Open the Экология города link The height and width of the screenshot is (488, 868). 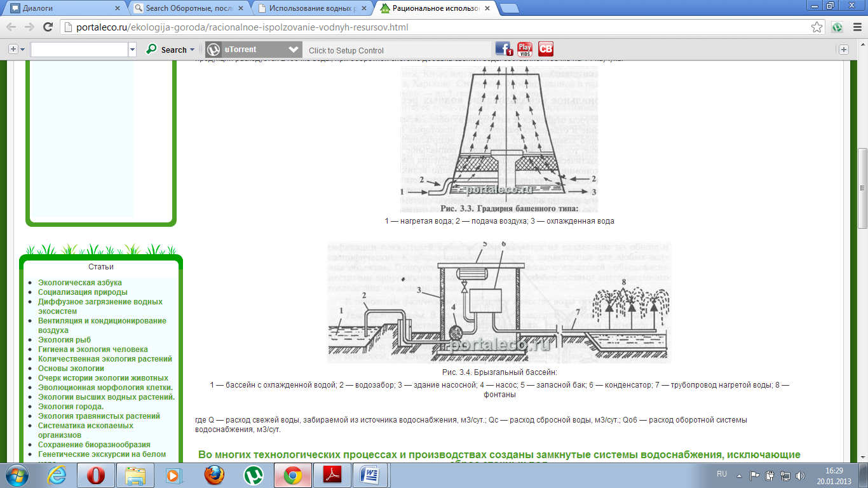71,407
